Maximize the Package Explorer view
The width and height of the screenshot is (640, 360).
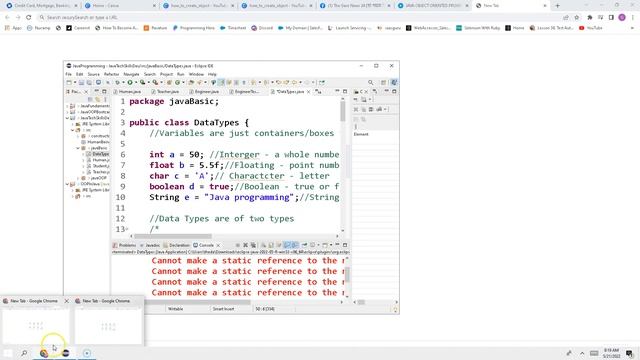pos(104,91)
